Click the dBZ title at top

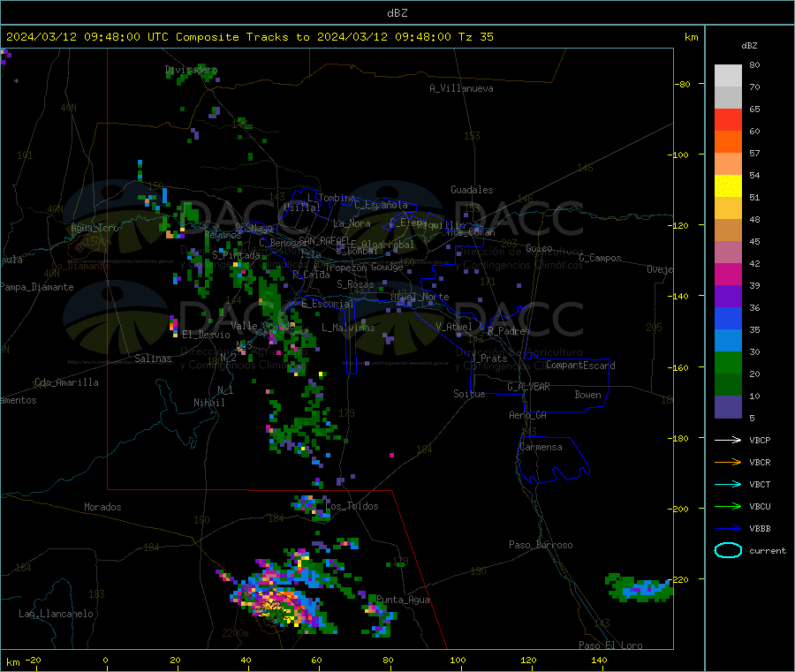pos(397,13)
